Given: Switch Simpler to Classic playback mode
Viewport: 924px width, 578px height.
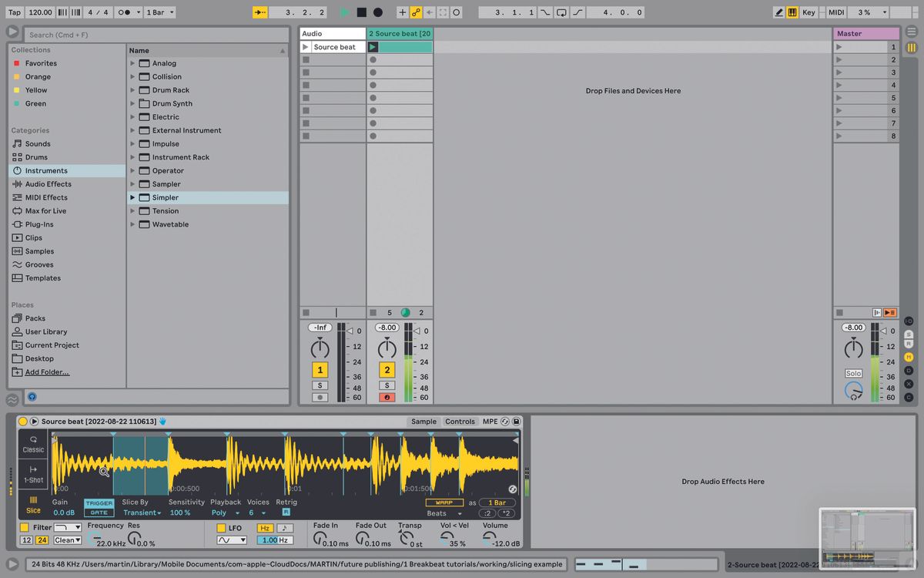Looking at the screenshot, I should pyautogui.click(x=32, y=445).
